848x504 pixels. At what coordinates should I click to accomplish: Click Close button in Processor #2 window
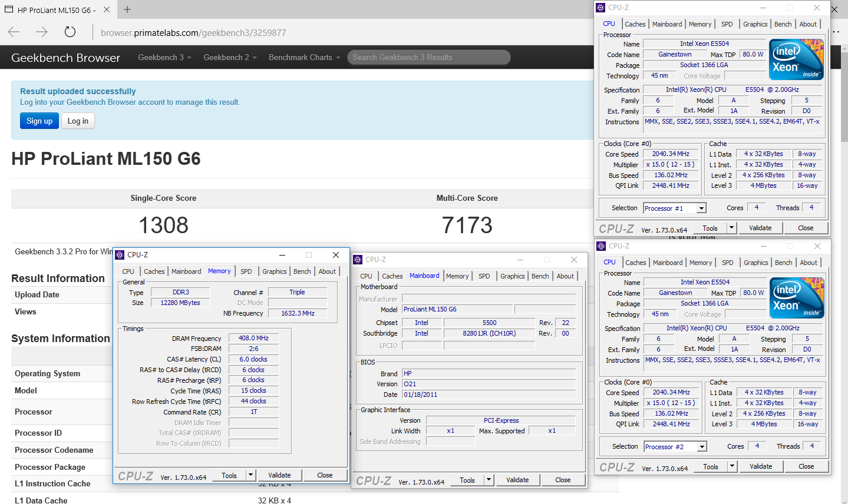(806, 466)
